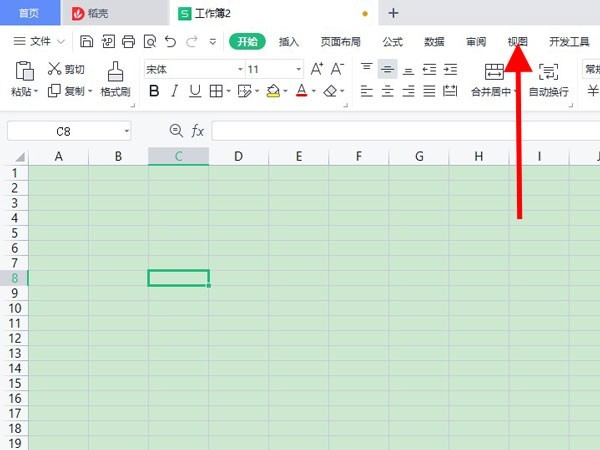Open the View (视图) ribbon tab
This screenshot has height=450, width=600.
click(517, 41)
